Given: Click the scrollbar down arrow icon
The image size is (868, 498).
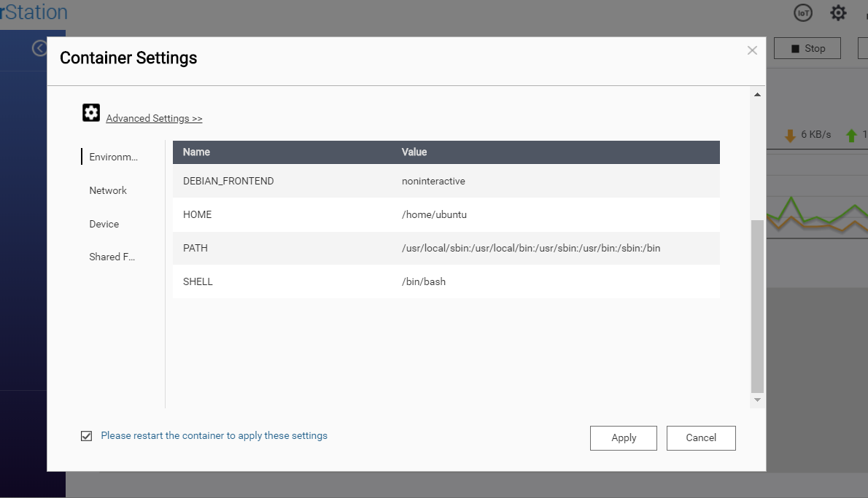Looking at the screenshot, I should 757,400.
